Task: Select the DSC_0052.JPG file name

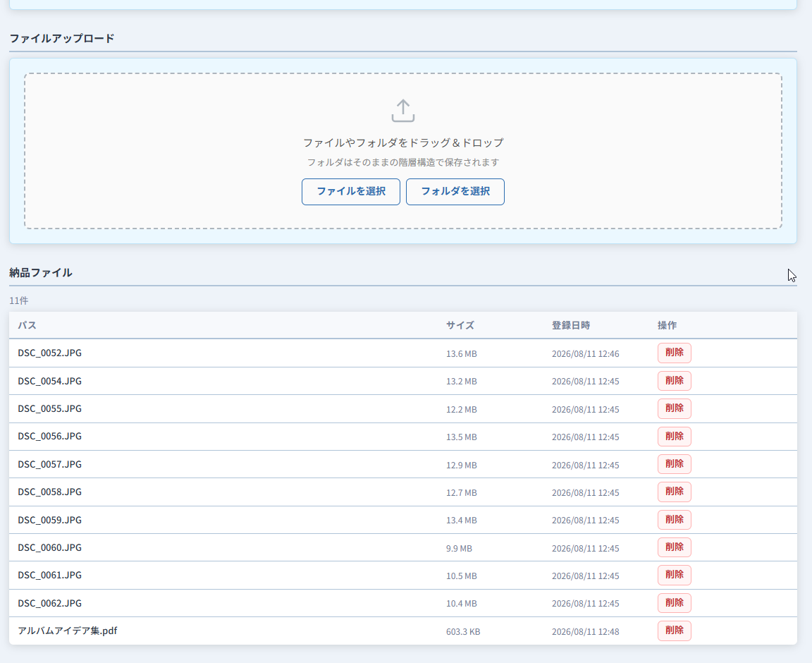Action: (50, 353)
